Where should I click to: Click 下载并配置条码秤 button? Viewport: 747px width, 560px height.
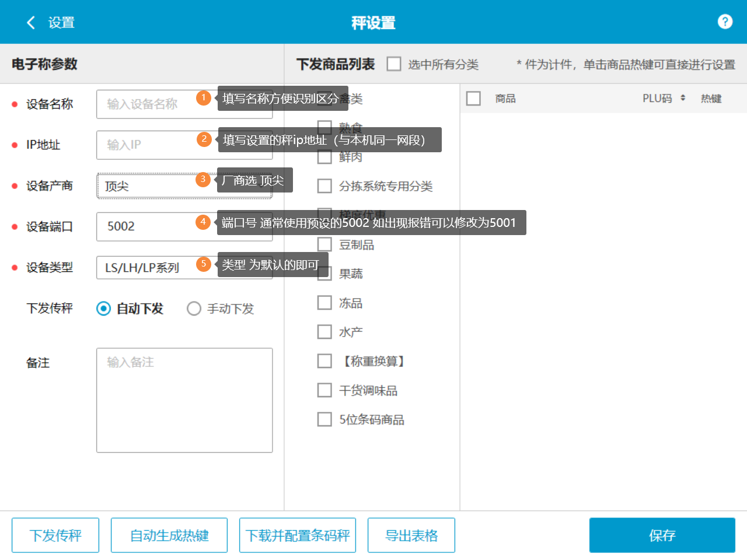pos(298,535)
